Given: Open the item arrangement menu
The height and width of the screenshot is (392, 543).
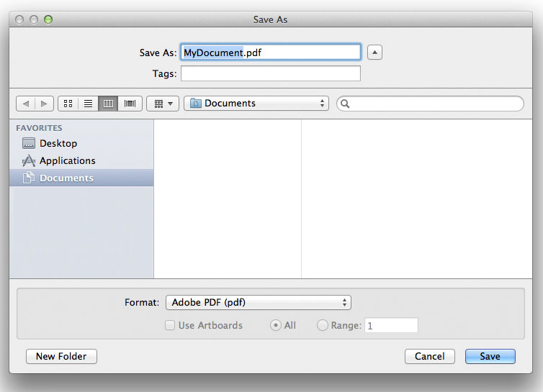Looking at the screenshot, I should (163, 104).
